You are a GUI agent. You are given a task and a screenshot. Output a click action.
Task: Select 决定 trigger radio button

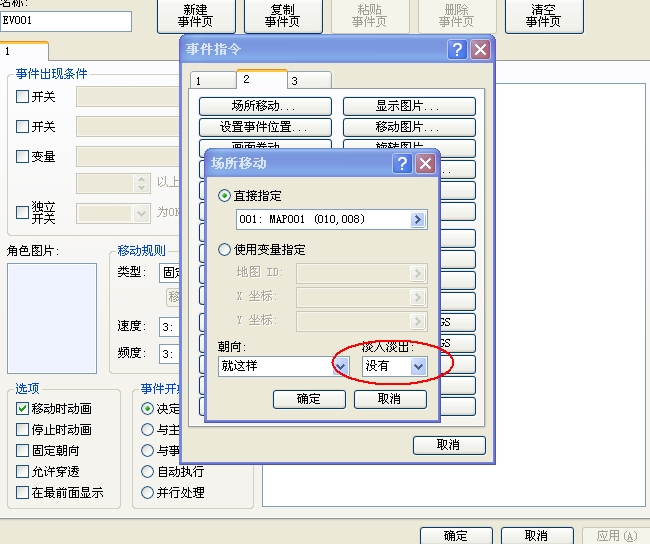click(x=147, y=409)
